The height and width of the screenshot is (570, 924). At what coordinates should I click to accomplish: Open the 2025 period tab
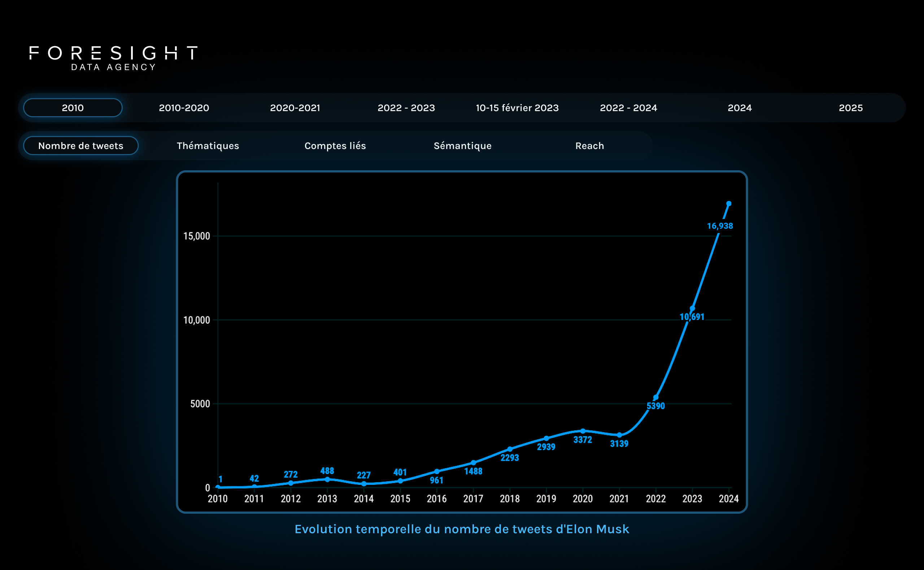[x=851, y=108]
